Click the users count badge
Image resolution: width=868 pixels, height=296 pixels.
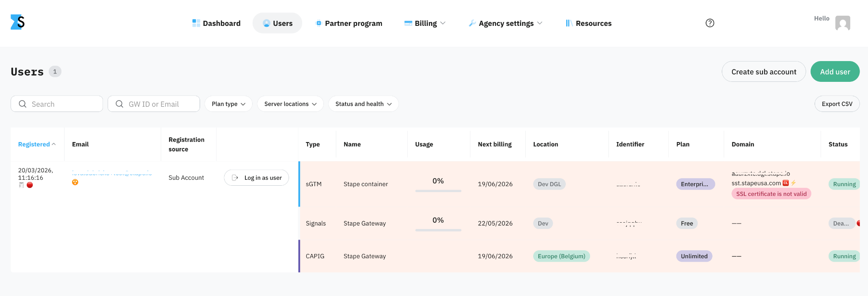coord(55,72)
